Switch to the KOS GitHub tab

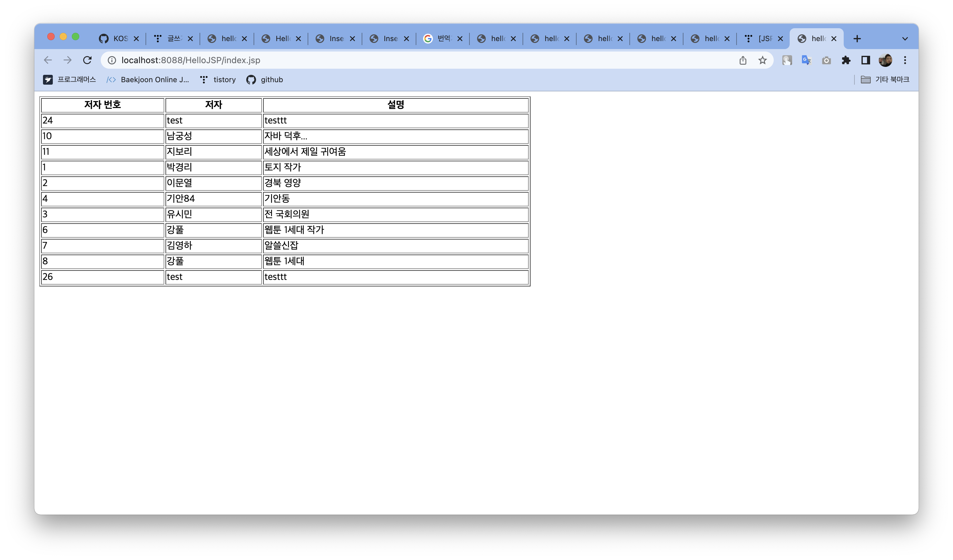click(x=115, y=39)
